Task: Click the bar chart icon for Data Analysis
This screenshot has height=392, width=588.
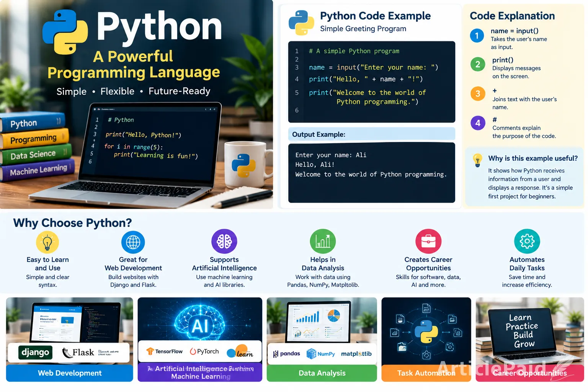Action: pos(323,242)
